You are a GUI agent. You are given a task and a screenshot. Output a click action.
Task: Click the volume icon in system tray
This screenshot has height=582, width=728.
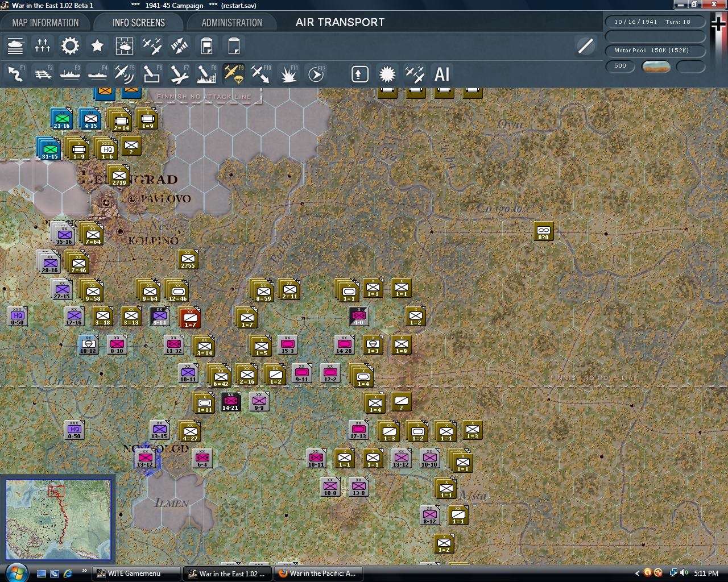tap(684, 573)
